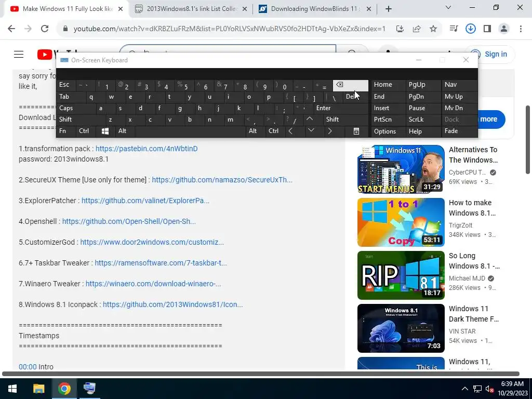Image resolution: width=532 pixels, height=399 pixels.
Task: Open the Chrome tab search dropdown
Action: point(448,7)
